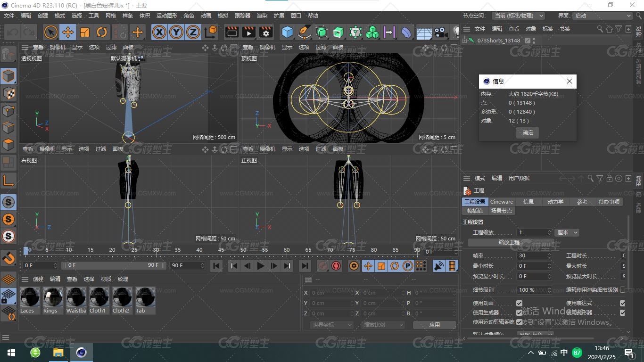Switch to 场景节点 tab
The width and height of the screenshot is (644, 362).
click(501, 211)
